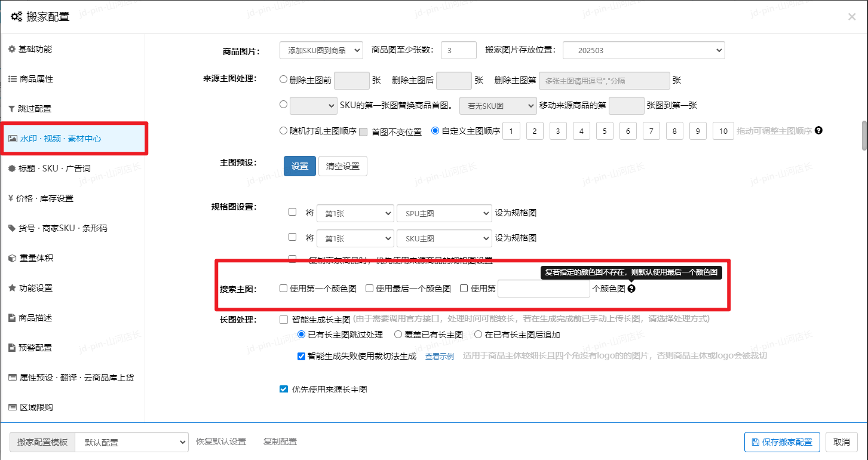Click the 保存搬家配置 button

[782, 442]
